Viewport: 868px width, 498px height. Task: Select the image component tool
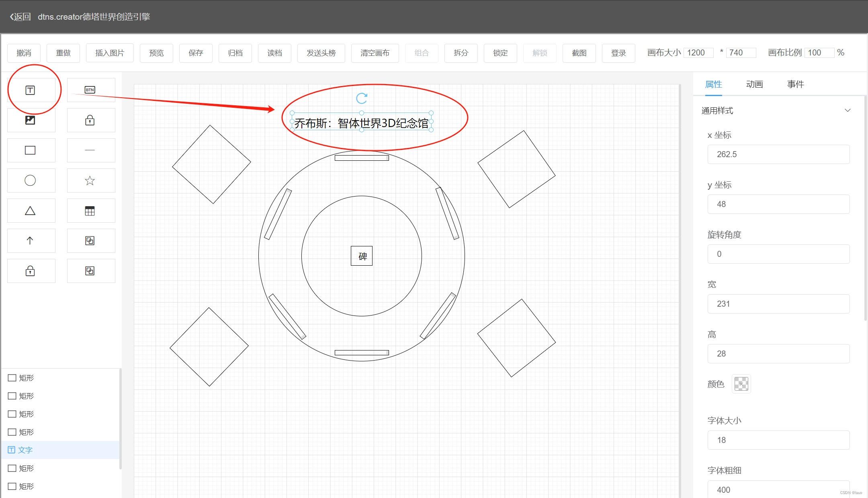31,120
